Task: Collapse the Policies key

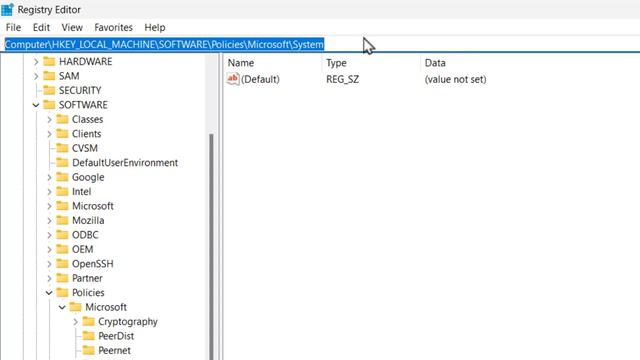Action: click(49, 293)
